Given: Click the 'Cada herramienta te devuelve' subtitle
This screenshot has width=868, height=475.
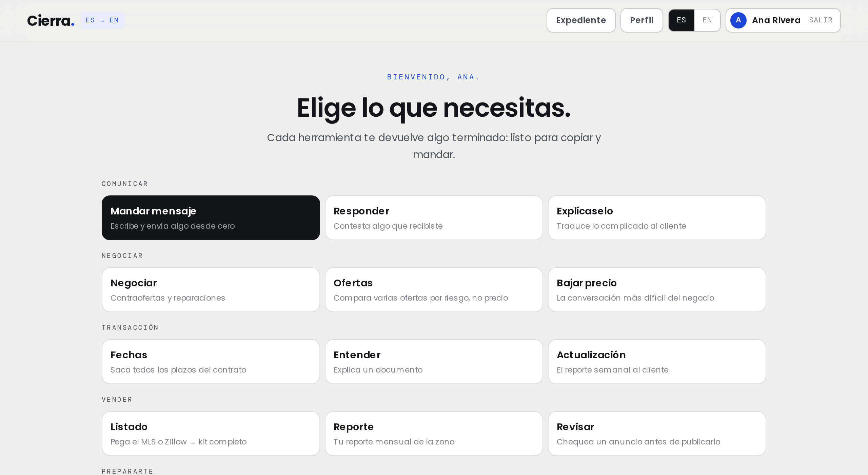Looking at the screenshot, I should point(434,146).
